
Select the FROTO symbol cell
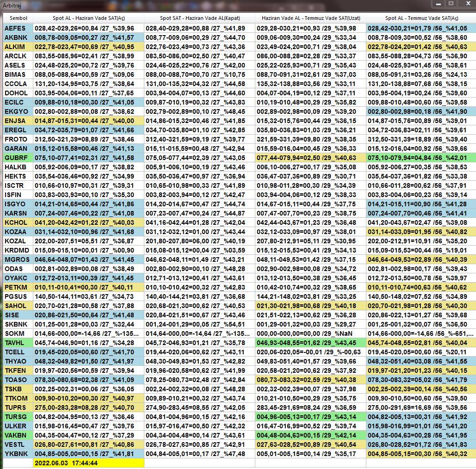point(18,139)
